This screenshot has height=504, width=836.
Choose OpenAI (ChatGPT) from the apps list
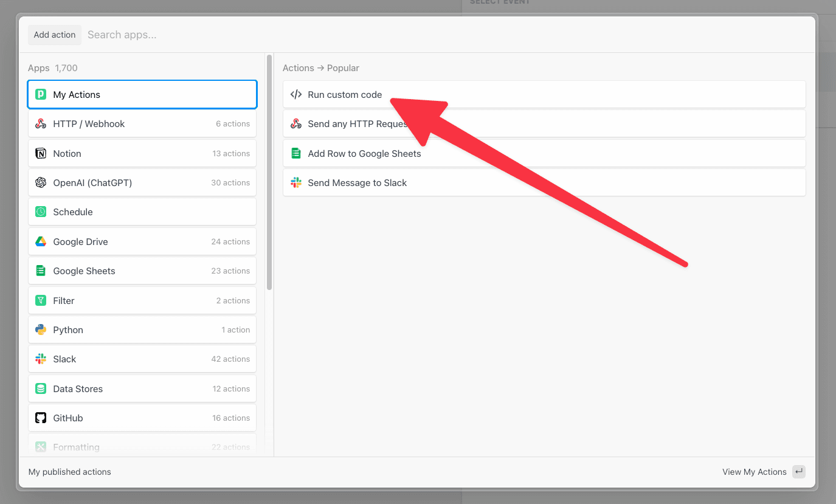tap(142, 182)
